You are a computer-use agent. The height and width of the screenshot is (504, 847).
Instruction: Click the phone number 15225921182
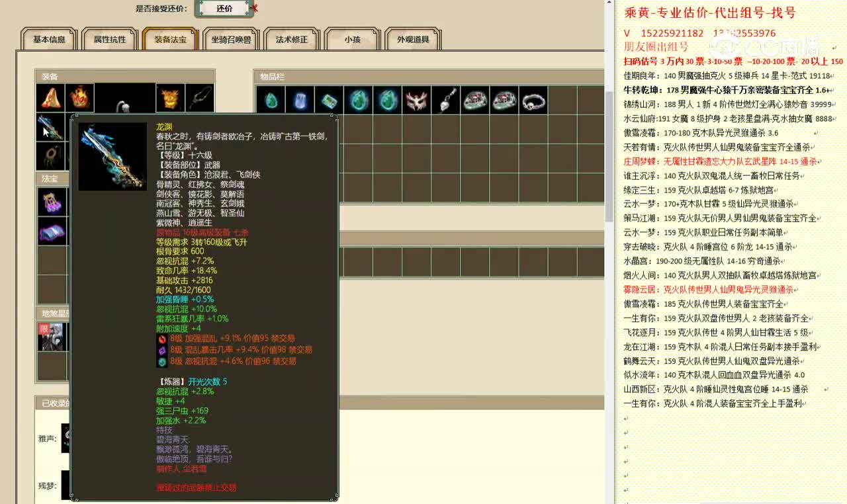coord(672,33)
